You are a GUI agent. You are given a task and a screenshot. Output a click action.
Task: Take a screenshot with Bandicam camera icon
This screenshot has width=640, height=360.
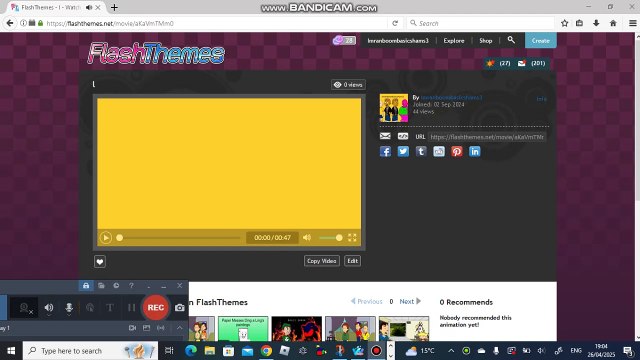pyautogui.click(x=180, y=308)
